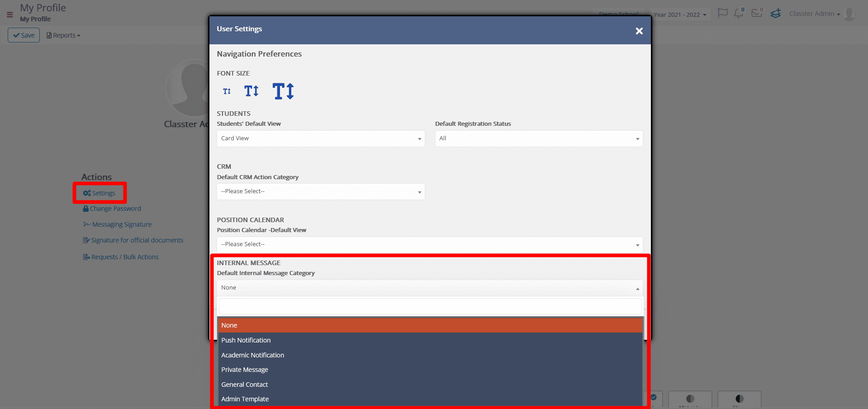Click the Change Password link
The width and height of the screenshot is (868, 409).
[112, 209]
